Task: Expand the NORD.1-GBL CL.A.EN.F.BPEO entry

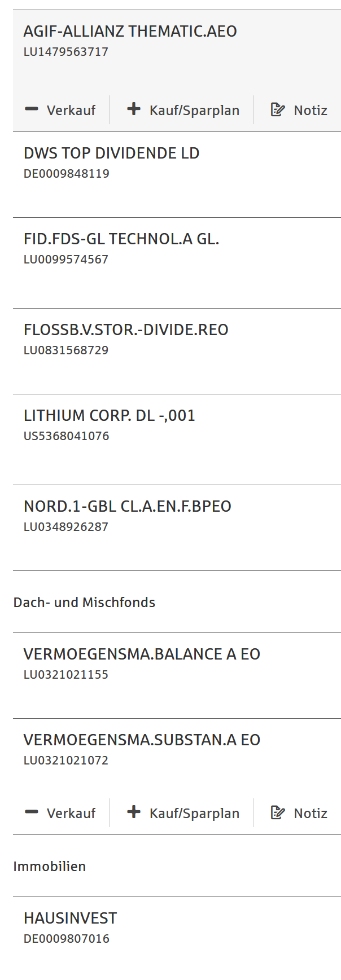Action: pyautogui.click(x=127, y=507)
